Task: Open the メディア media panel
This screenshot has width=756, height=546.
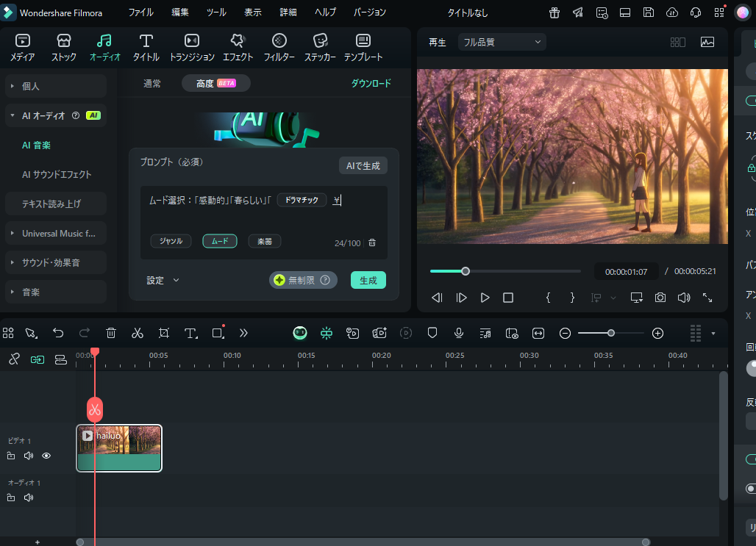Action: pos(23,48)
